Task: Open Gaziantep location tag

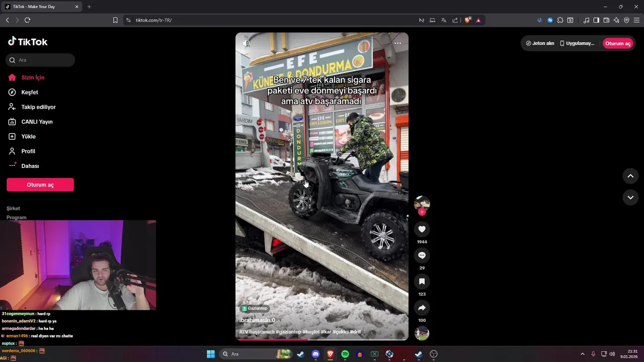Action: pos(255,308)
